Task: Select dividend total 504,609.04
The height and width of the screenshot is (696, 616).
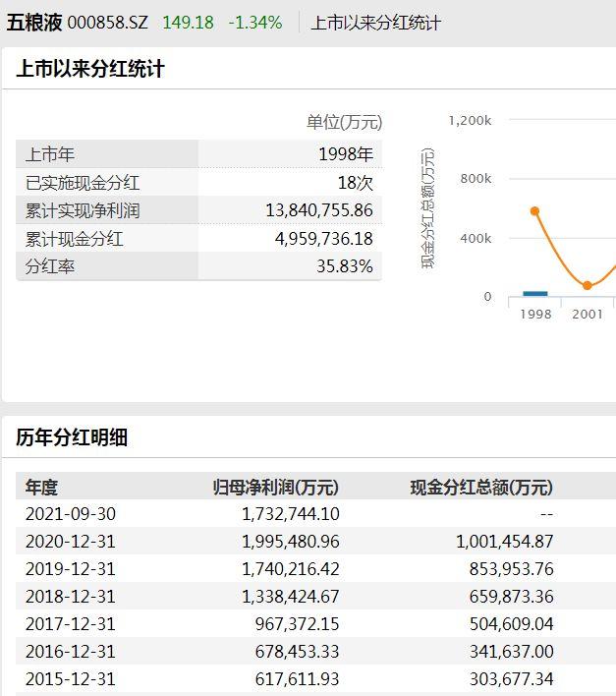Action: click(511, 624)
